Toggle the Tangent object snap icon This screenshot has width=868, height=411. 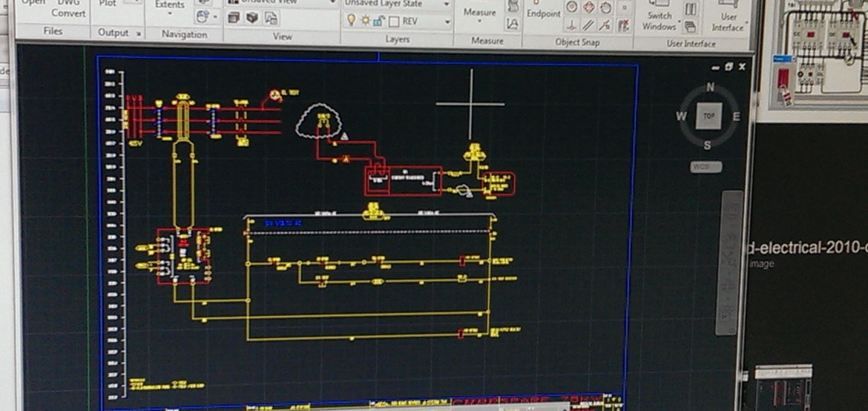pyautogui.click(x=606, y=7)
